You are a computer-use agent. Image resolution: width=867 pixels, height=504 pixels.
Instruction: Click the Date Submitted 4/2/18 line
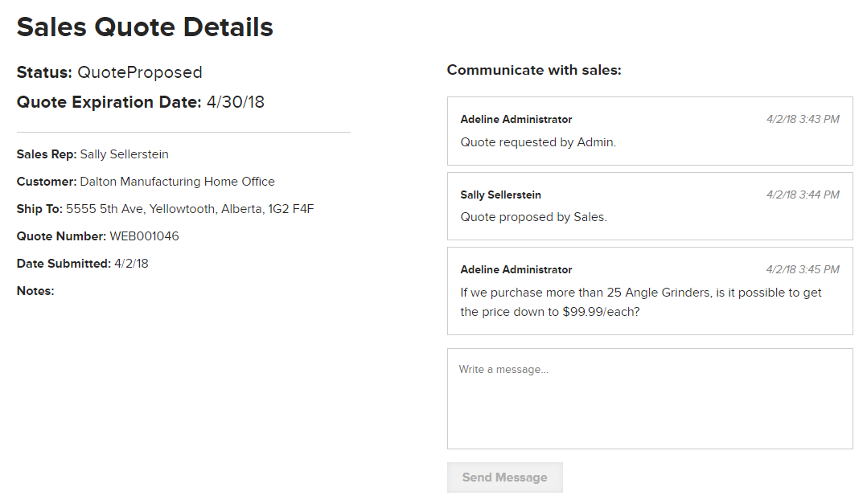coord(83,264)
